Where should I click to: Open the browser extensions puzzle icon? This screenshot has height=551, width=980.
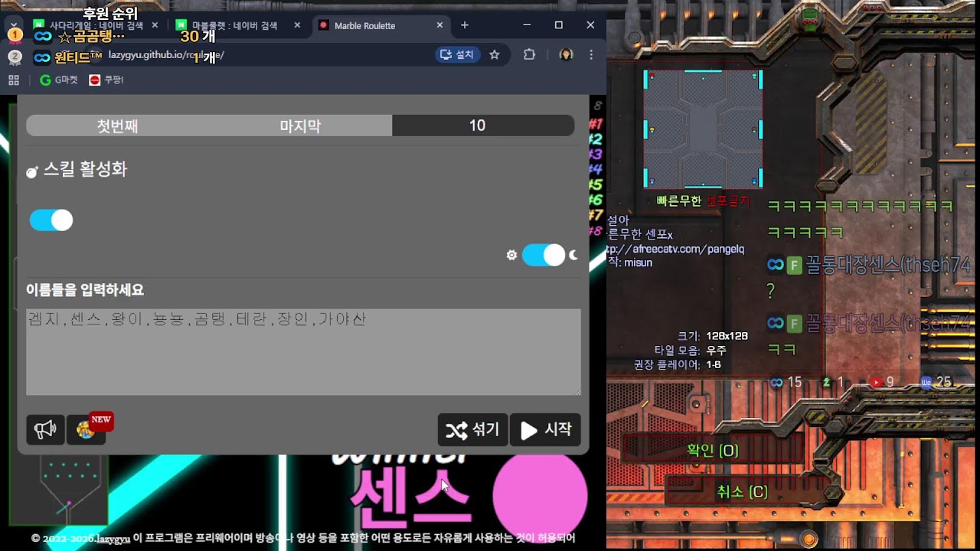click(529, 54)
